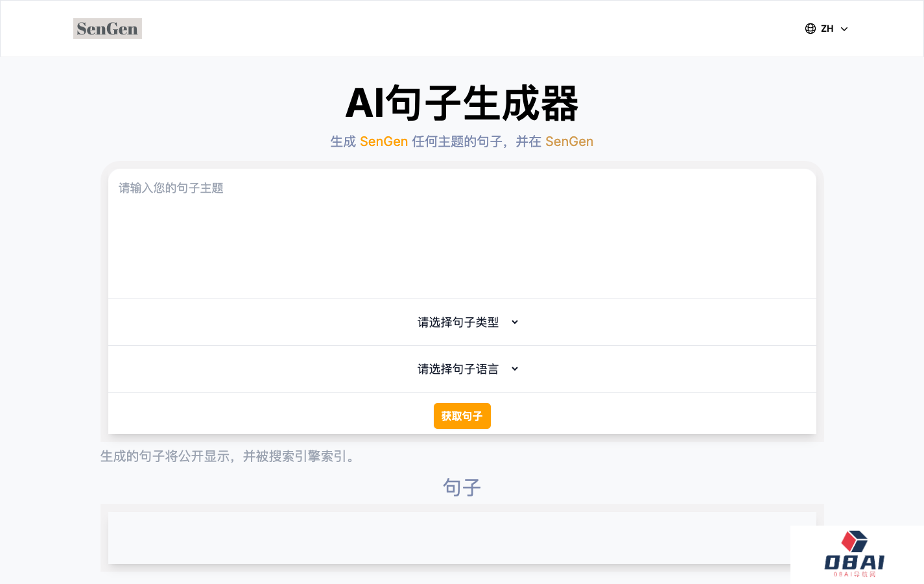Click the arrow next to 请选择句子语言

[x=515, y=369]
